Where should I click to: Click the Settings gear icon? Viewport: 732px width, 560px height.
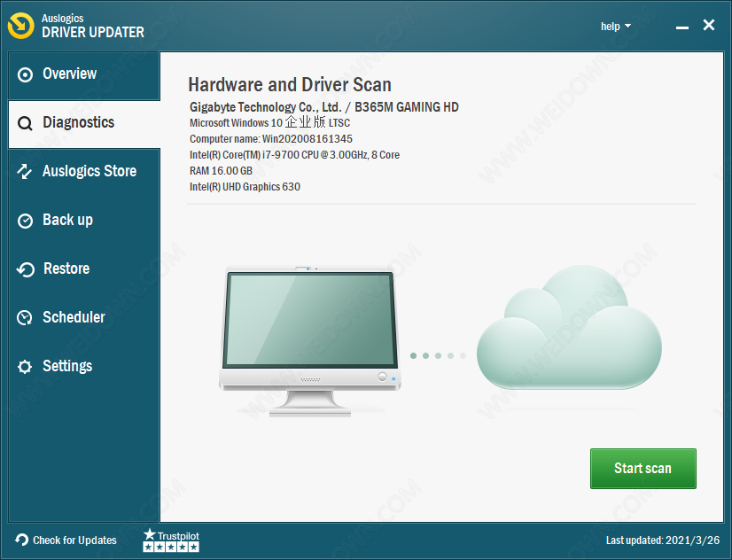click(x=24, y=367)
